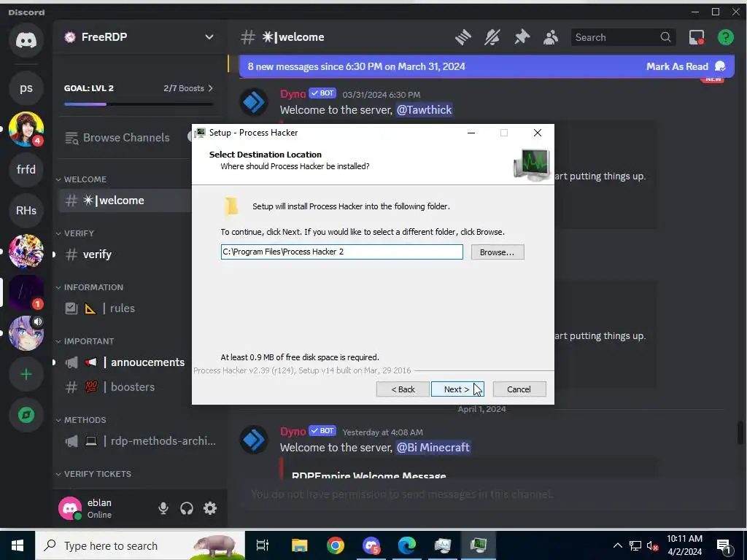The height and width of the screenshot is (560, 747).
Task: Open the 'frfd' server icon
Action: coord(26,169)
